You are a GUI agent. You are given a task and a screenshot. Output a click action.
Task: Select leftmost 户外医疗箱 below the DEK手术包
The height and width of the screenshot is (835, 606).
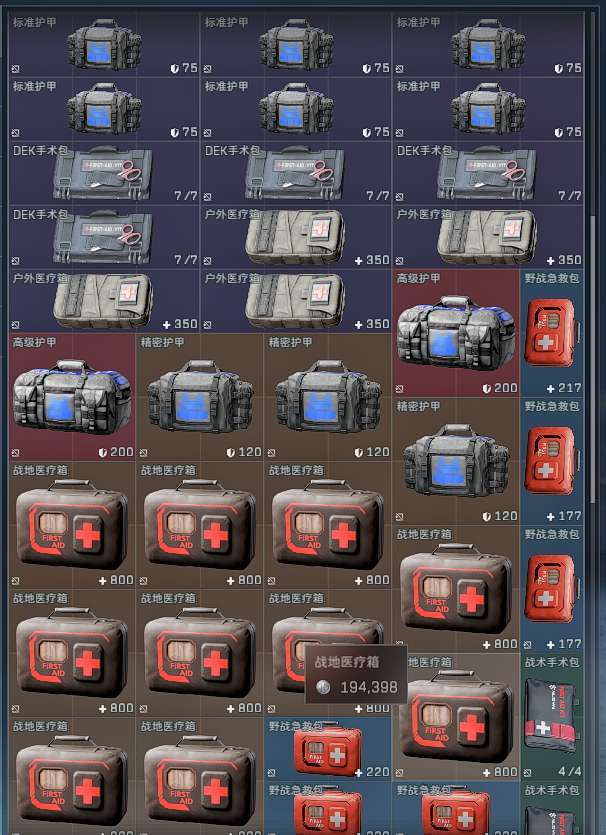coord(104,301)
